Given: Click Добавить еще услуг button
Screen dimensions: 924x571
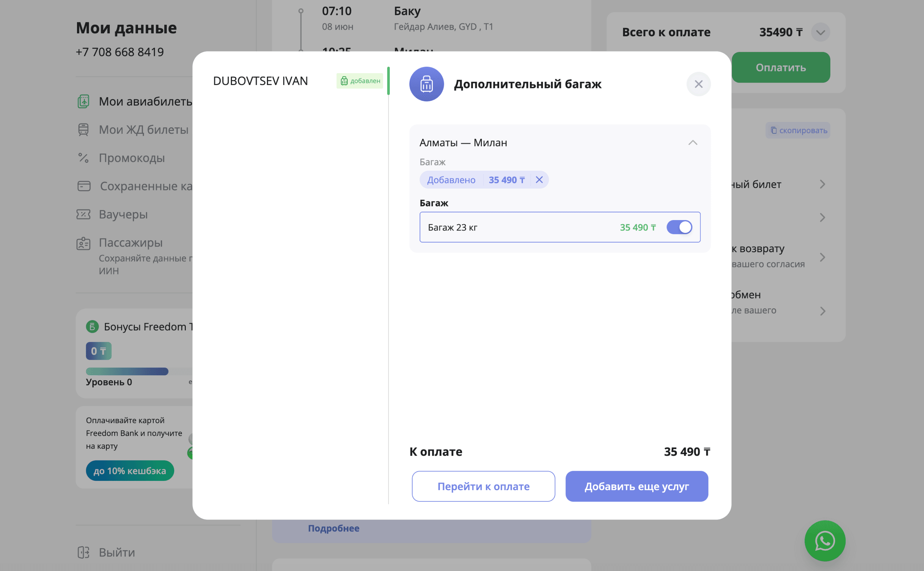Looking at the screenshot, I should point(637,487).
